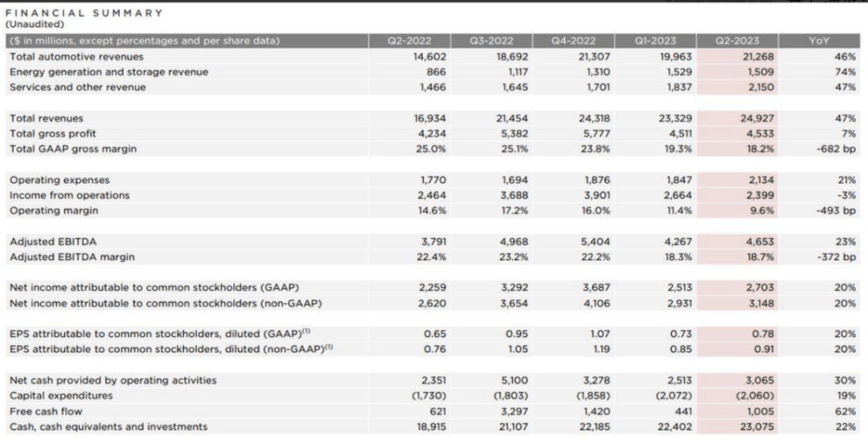The width and height of the screenshot is (868, 444).
Task: Select the Operating expenses row label
Action: click(x=59, y=180)
